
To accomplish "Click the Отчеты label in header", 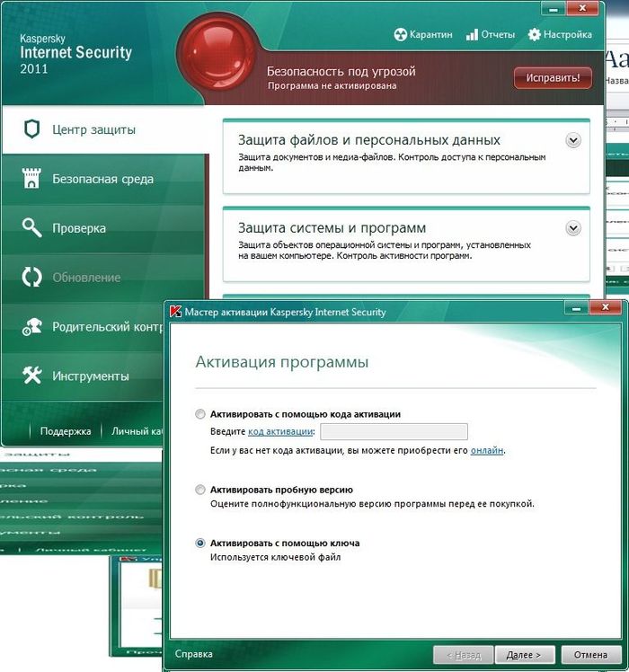I will point(498,34).
